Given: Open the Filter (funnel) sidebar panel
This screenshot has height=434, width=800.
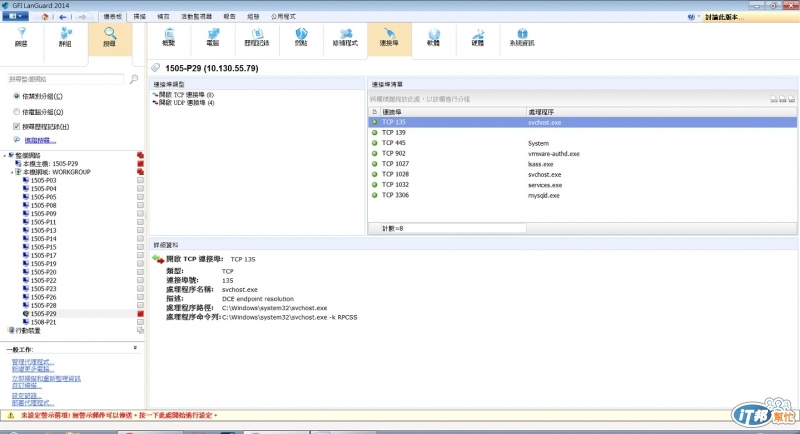Looking at the screenshot, I should 21,38.
